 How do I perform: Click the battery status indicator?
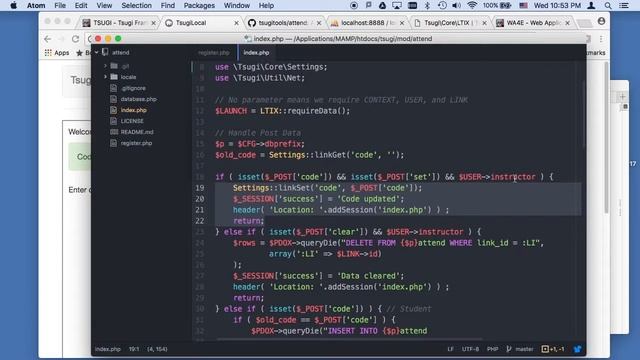[497, 5]
